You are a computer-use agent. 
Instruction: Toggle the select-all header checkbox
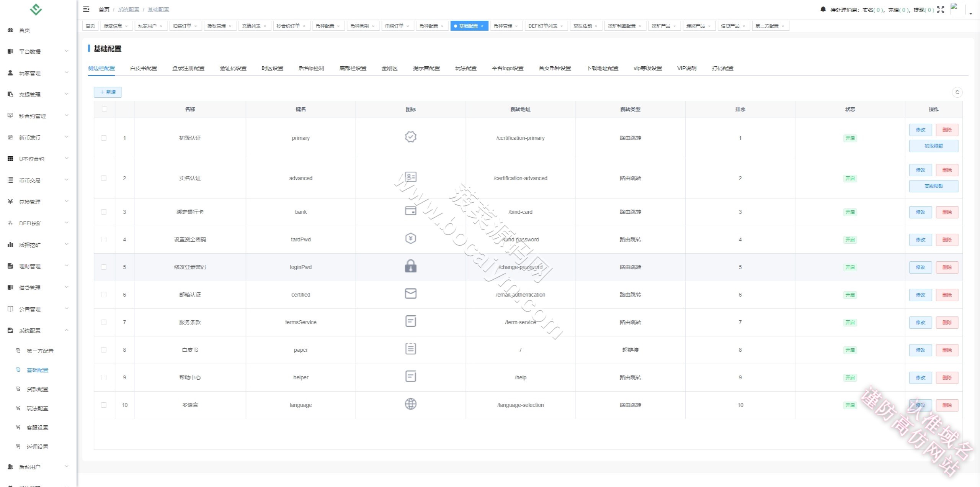[104, 109]
